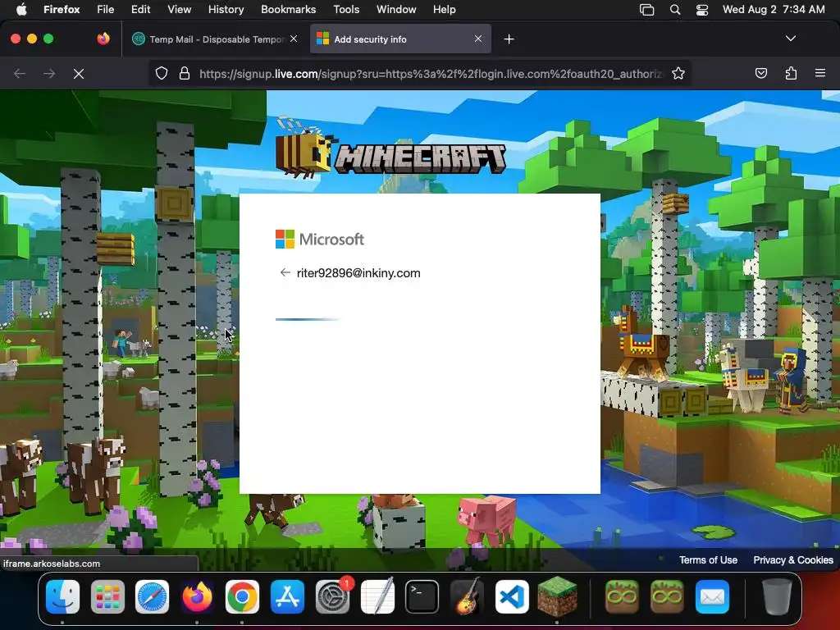Open the Trash in the Dock
Image resolution: width=840 pixels, height=630 pixels.
click(x=777, y=597)
